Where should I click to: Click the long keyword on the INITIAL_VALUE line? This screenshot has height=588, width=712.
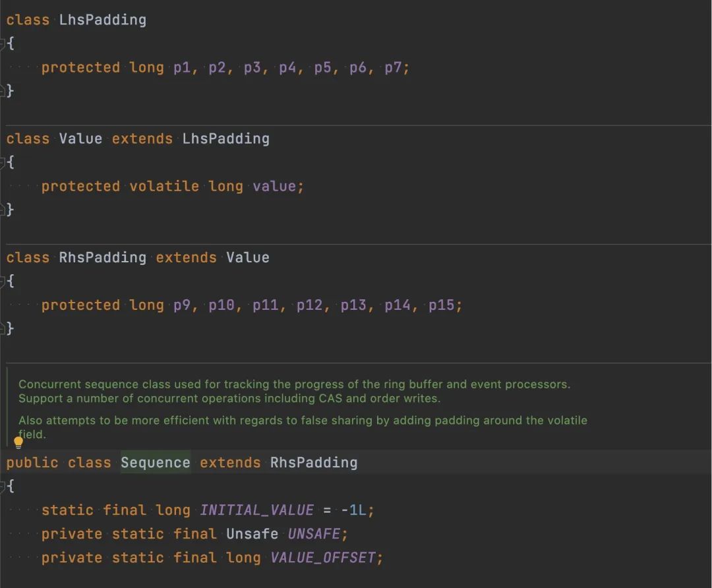173,510
